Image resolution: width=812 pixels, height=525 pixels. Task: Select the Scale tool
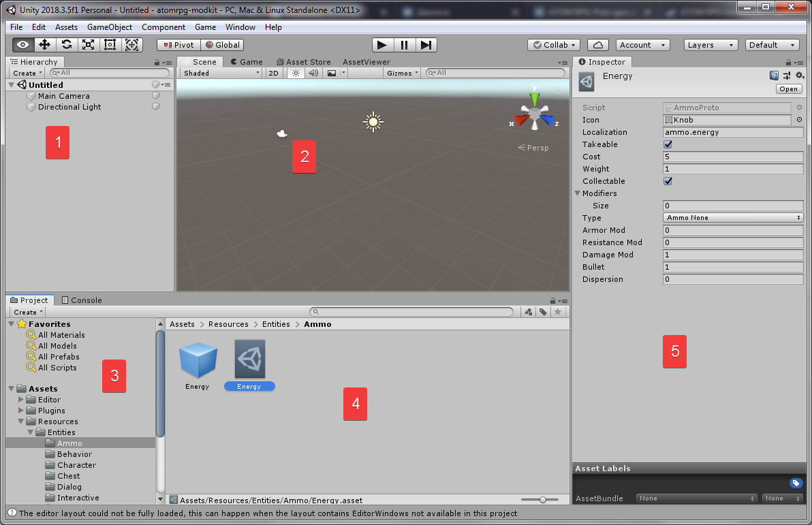(x=89, y=45)
